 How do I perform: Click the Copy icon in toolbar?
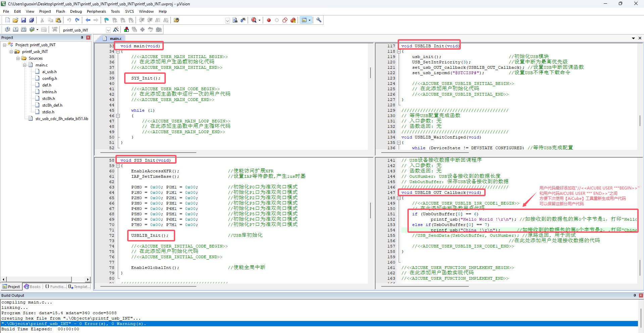tap(50, 20)
